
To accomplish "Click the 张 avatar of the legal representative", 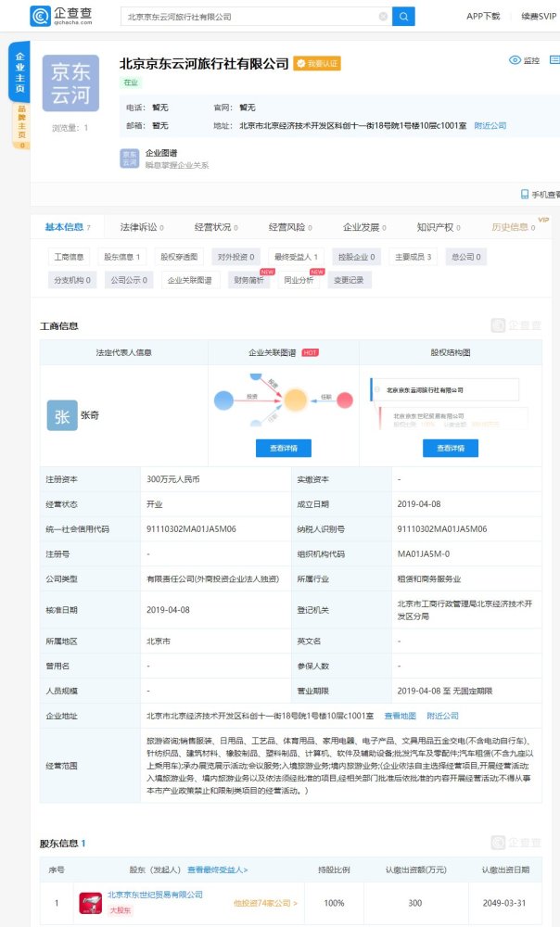I will click(62, 415).
